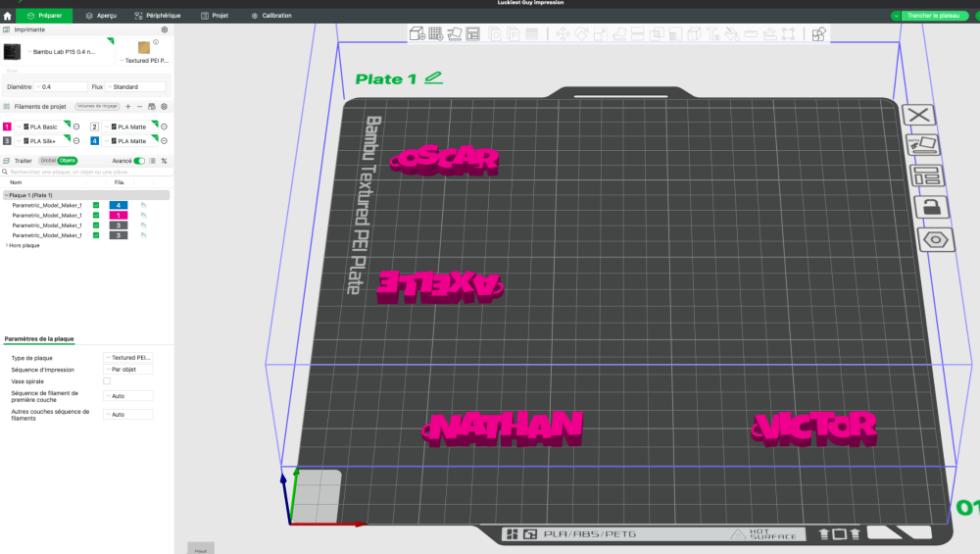Open the Calibration tab
This screenshot has height=554, width=980.
click(x=271, y=15)
